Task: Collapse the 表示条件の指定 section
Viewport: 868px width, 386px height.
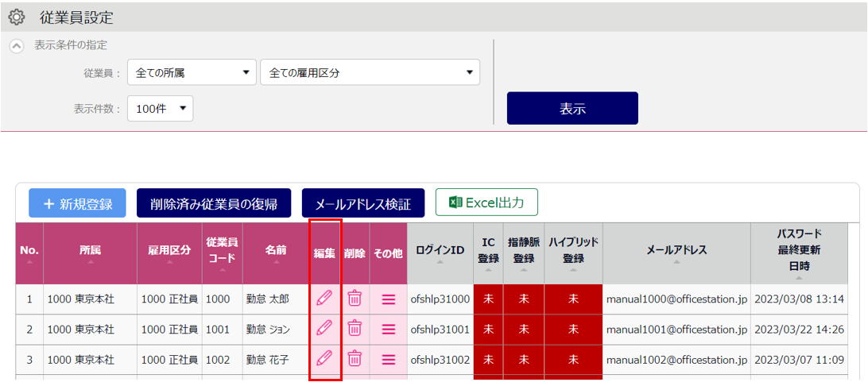Action: point(17,46)
